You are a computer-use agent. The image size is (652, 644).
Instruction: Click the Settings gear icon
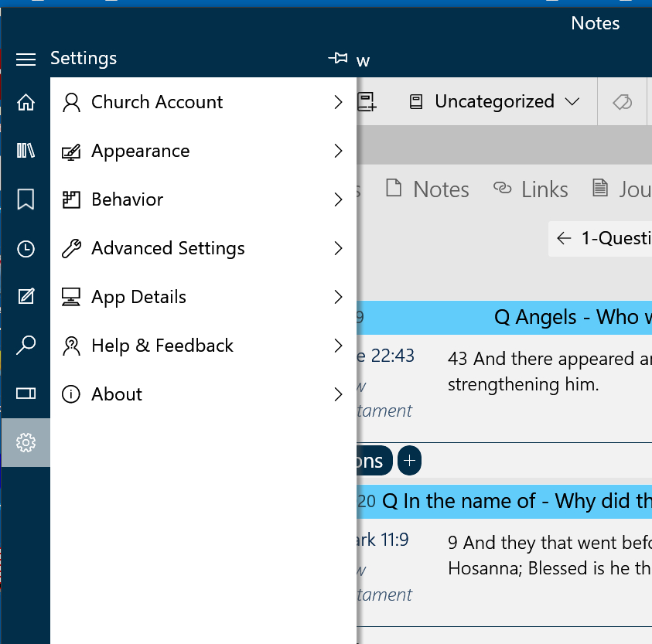tap(26, 442)
